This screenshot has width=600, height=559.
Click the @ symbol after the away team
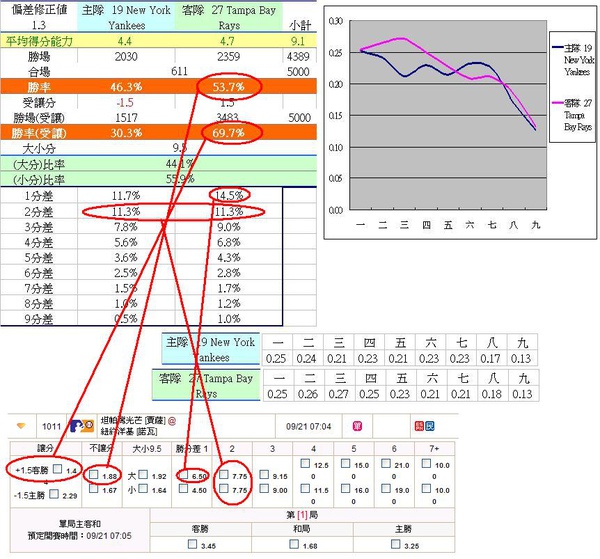[172, 421]
